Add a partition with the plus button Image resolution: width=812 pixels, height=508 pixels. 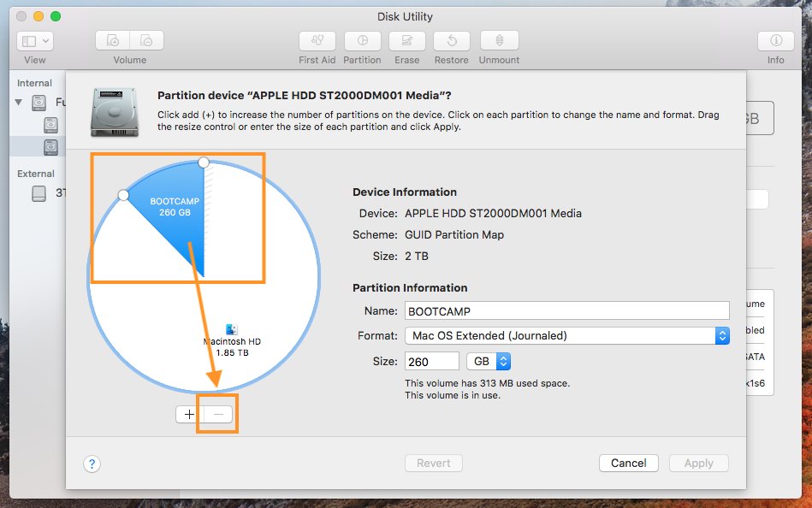[x=190, y=414]
